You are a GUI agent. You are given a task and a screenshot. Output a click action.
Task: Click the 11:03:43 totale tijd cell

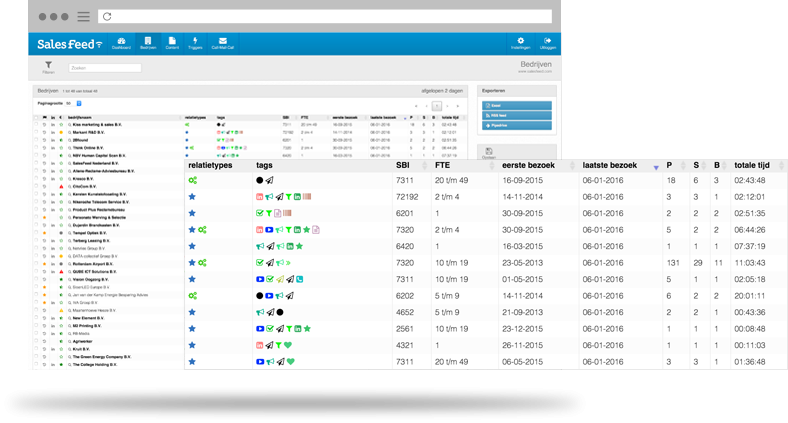(750, 263)
